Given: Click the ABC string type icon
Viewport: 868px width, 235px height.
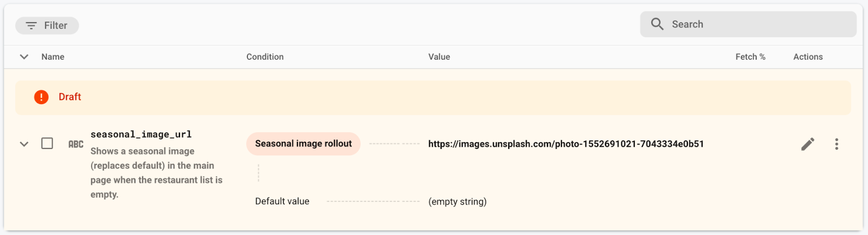Looking at the screenshot, I should 76,144.
